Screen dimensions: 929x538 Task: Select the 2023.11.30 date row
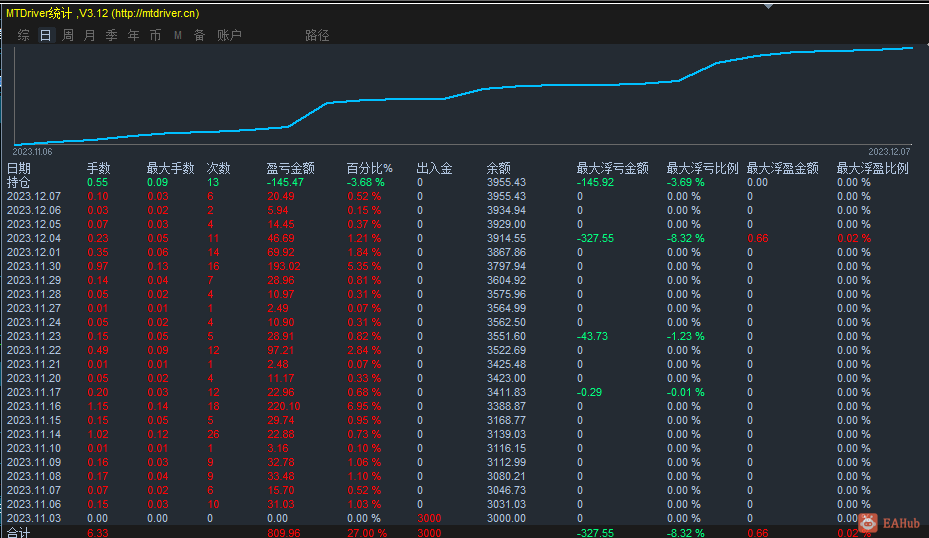[x=34, y=267]
